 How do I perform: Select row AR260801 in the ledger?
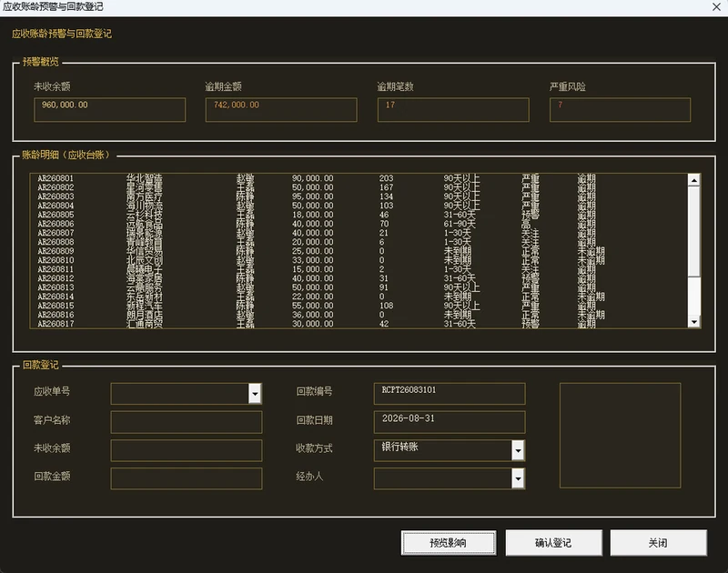359,178
